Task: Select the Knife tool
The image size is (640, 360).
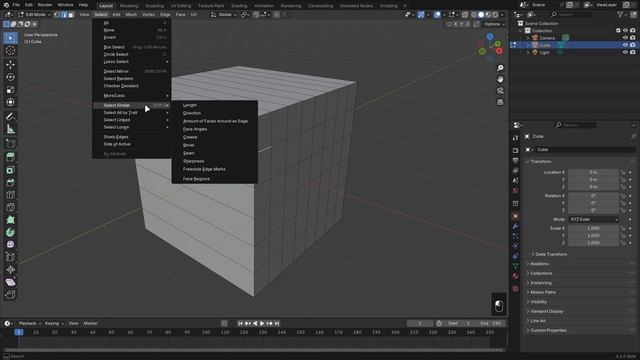Action: point(10,207)
